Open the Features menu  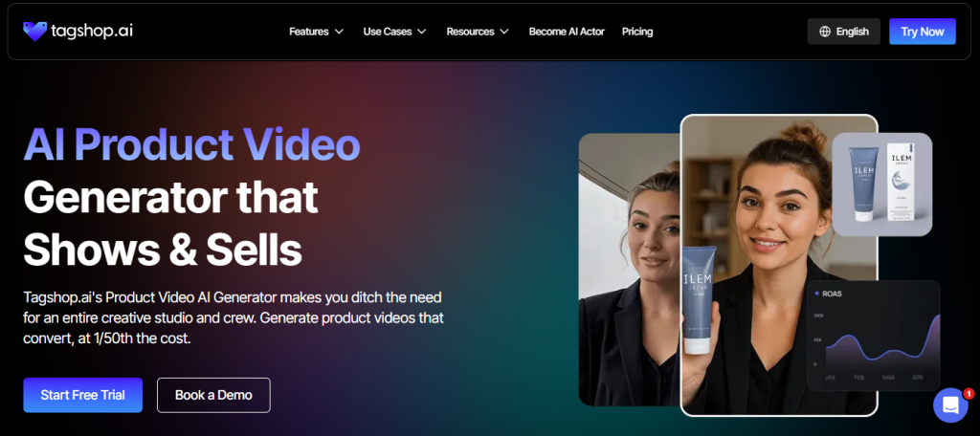pyautogui.click(x=316, y=32)
